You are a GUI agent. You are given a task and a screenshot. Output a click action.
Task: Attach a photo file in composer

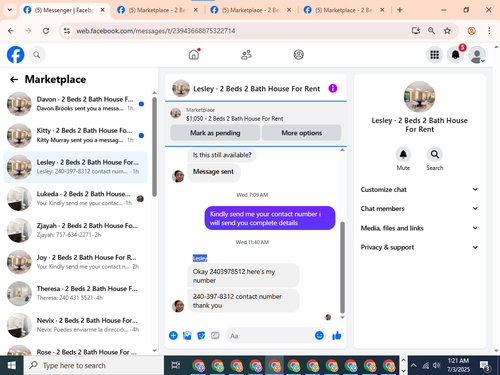point(187,335)
